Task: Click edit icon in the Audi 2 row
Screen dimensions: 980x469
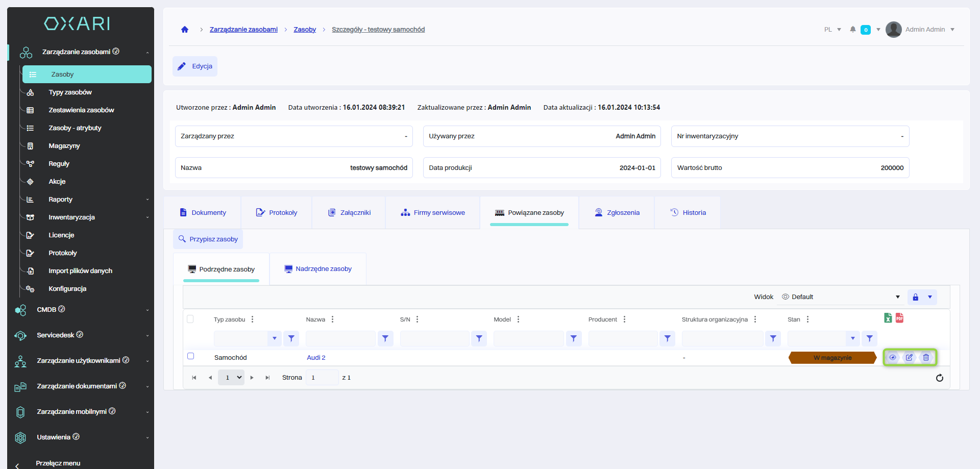Action: [909, 357]
